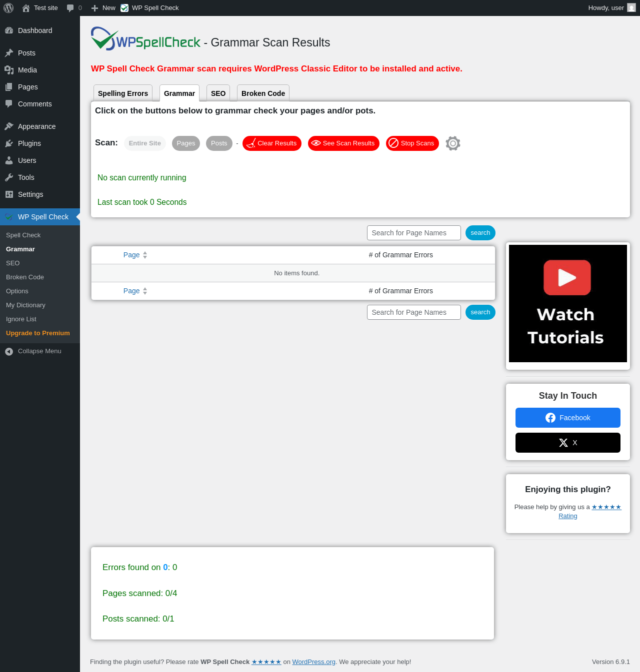The image size is (640, 672).
Task: Click the Posts pushpin icon
Action: [9, 53]
